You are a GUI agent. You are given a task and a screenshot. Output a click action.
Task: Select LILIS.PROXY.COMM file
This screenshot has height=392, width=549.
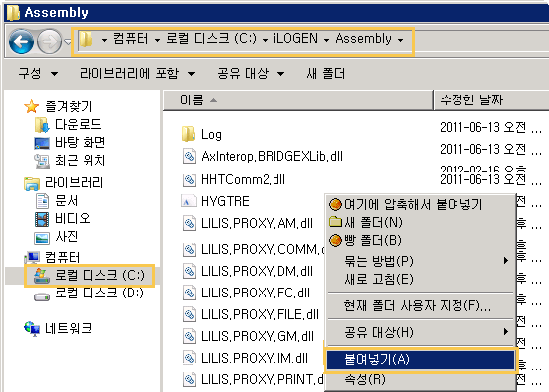tap(254, 249)
